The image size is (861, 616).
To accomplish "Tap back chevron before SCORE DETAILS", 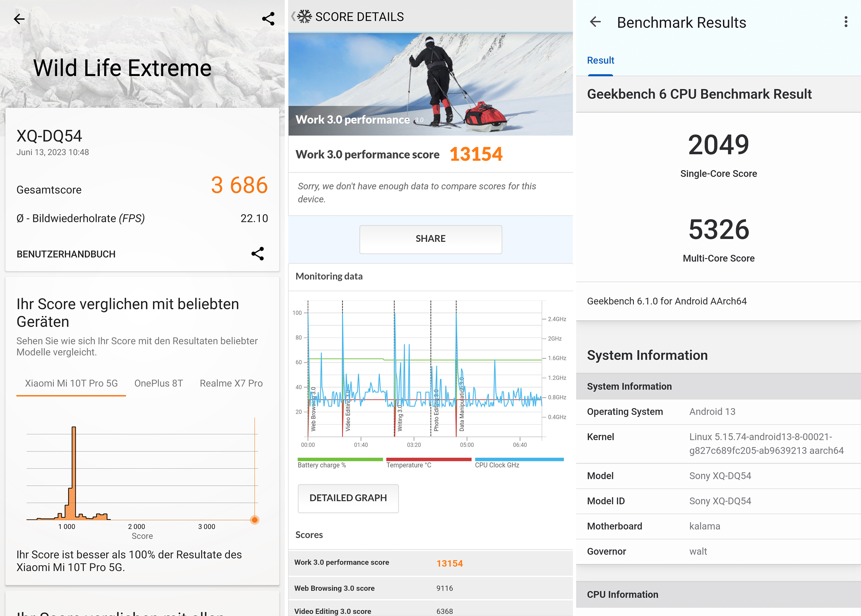I will [293, 16].
